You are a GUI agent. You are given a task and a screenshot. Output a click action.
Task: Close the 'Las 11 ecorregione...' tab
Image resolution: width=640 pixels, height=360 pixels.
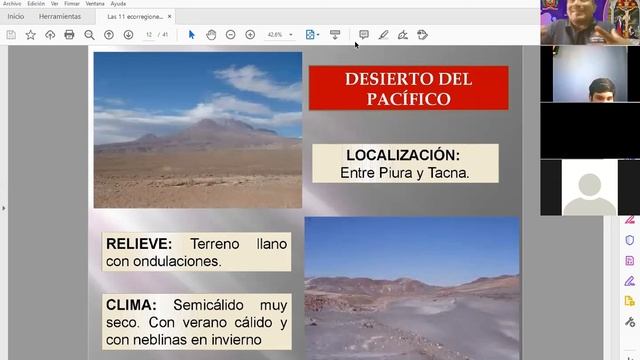click(x=169, y=16)
